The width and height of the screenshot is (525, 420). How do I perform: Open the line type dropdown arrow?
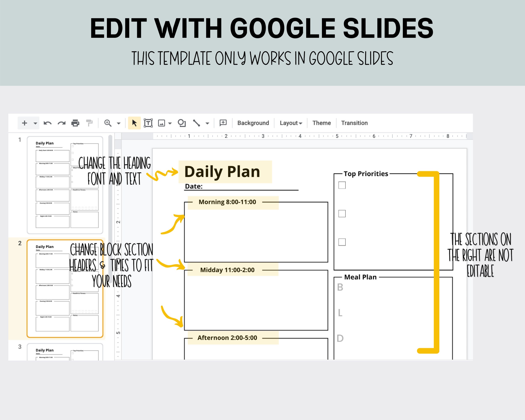207,123
